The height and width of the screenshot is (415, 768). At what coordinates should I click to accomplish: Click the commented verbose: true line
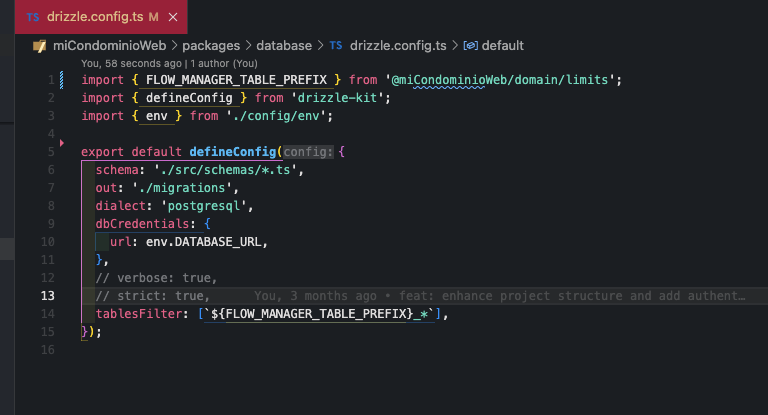(x=156, y=278)
